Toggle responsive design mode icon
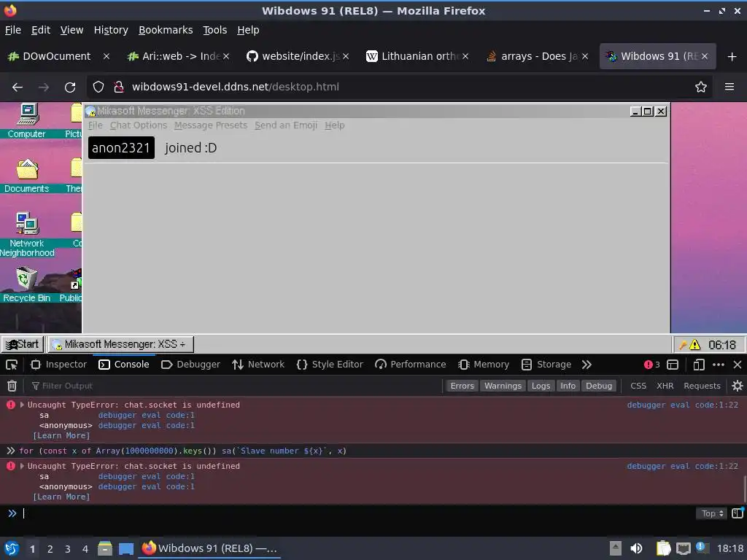The width and height of the screenshot is (747, 560). point(698,365)
